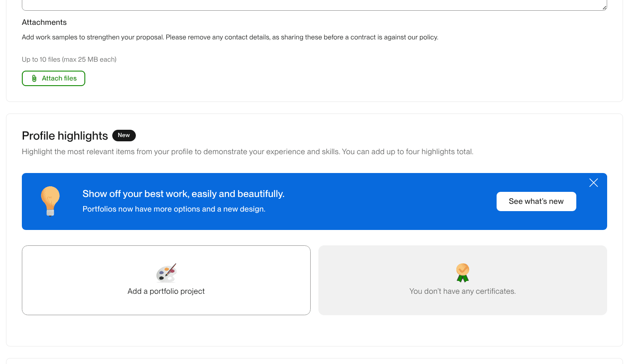Click the Attachments heading
638x364 pixels.
tap(44, 22)
